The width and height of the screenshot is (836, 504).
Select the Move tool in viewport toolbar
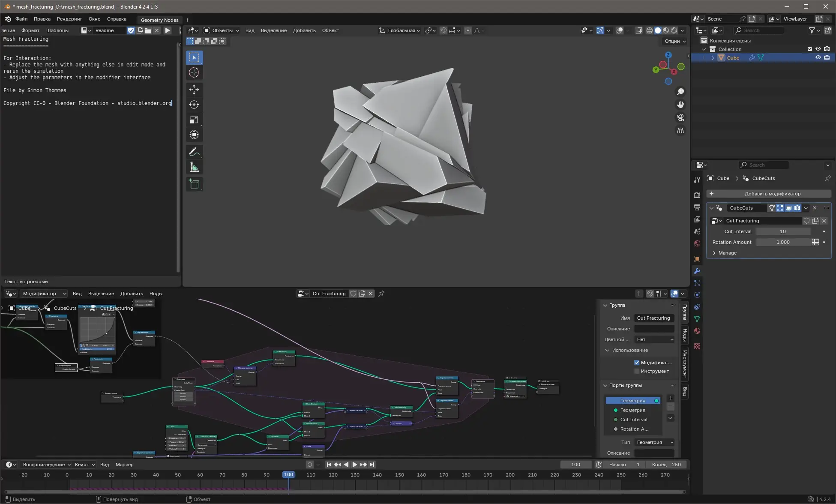pyautogui.click(x=194, y=89)
